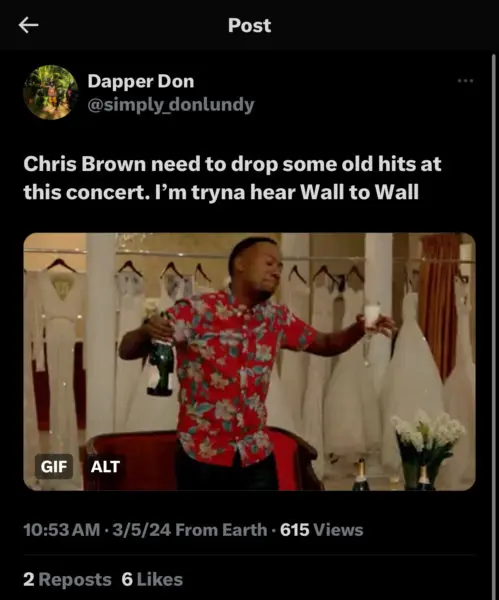The height and width of the screenshot is (600, 499).
Task: Open the dancing man GIF
Action: pos(250,362)
